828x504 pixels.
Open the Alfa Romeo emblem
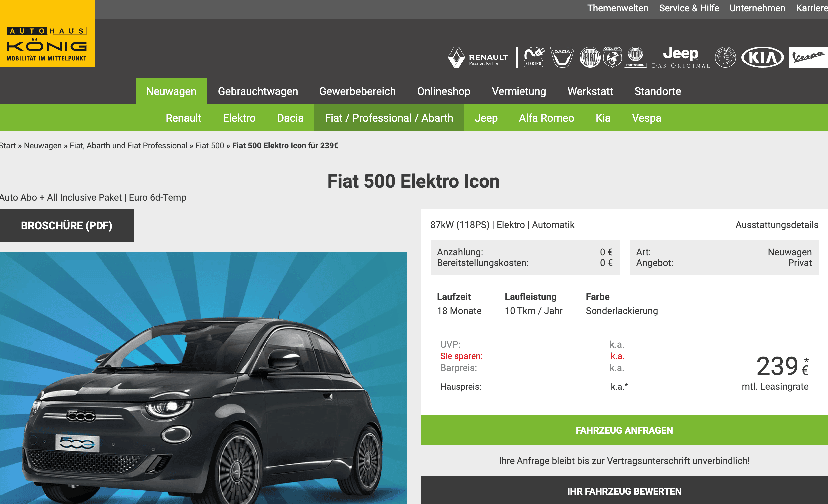pyautogui.click(x=725, y=58)
